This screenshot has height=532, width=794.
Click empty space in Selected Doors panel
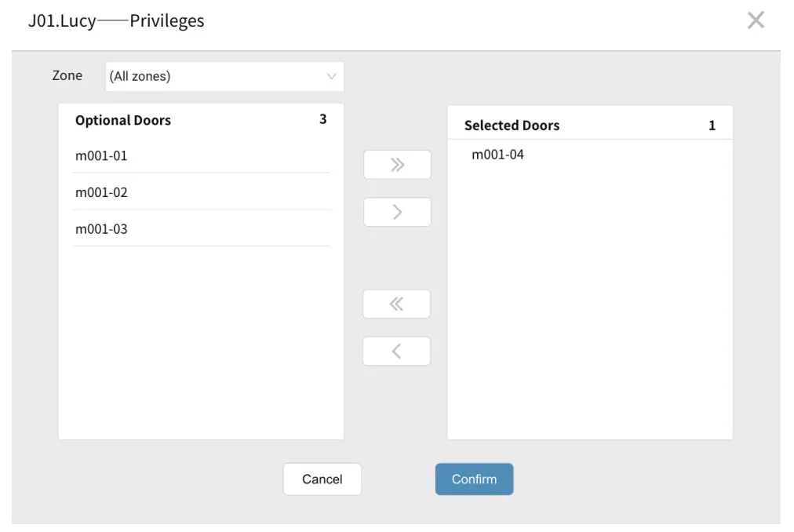(x=590, y=314)
